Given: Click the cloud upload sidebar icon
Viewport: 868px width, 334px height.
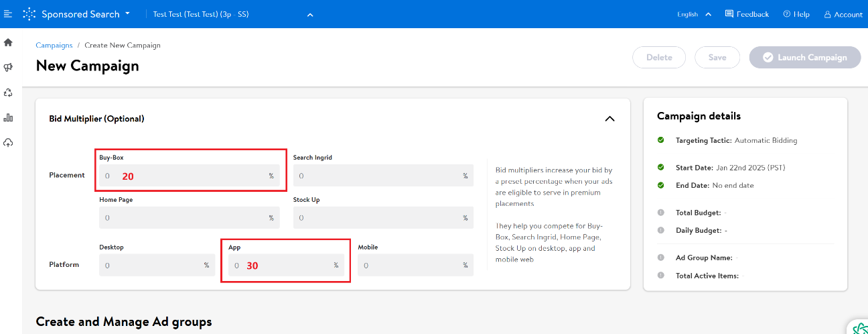Looking at the screenshot, I should 8,143.
